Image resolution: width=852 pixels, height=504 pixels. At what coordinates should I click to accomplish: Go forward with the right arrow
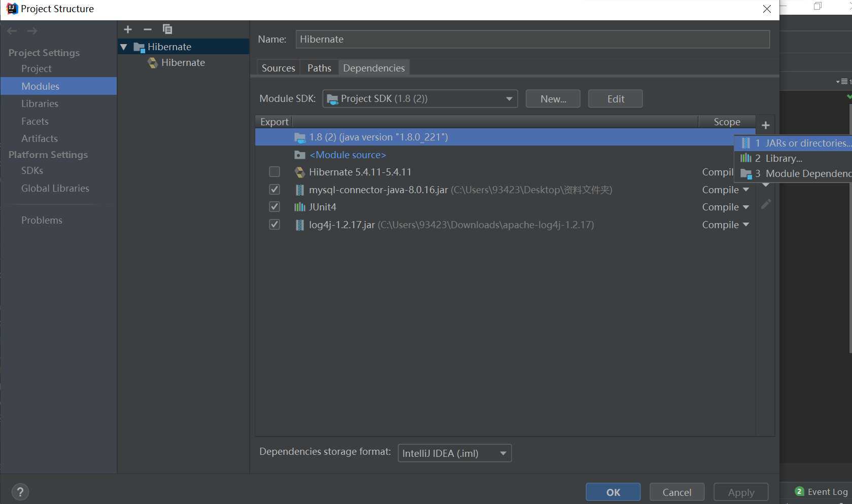pos(32,31)
